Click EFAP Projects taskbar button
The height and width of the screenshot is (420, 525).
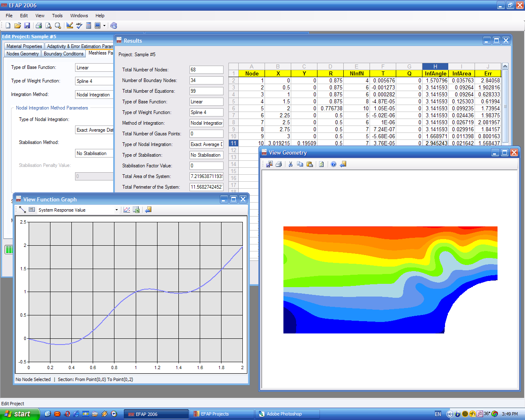[x=221, y=414]
